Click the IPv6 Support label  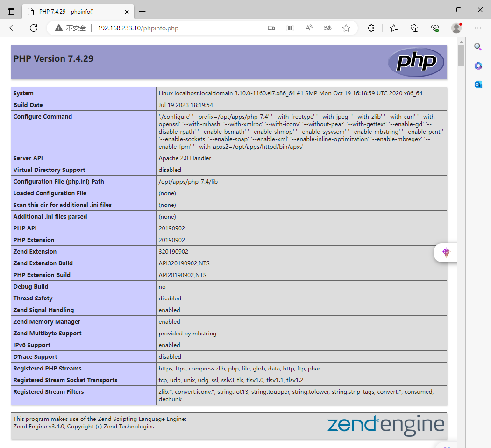coord(32,345)
